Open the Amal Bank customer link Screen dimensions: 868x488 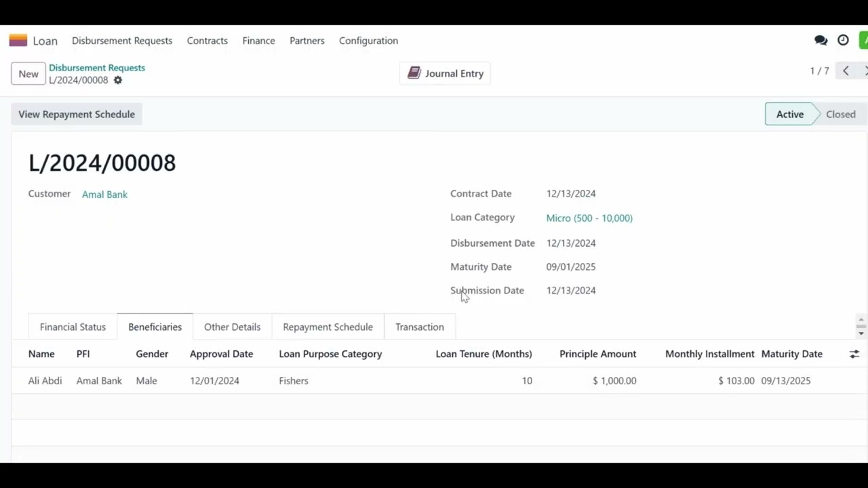pyautogui.click(x=104, y=195)
